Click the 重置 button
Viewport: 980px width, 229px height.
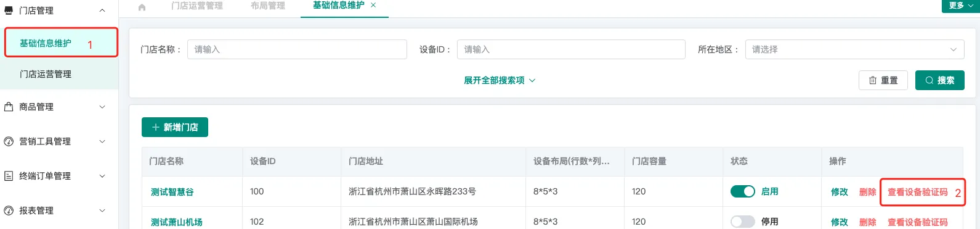pyautogui.click(x=883, y=80)
